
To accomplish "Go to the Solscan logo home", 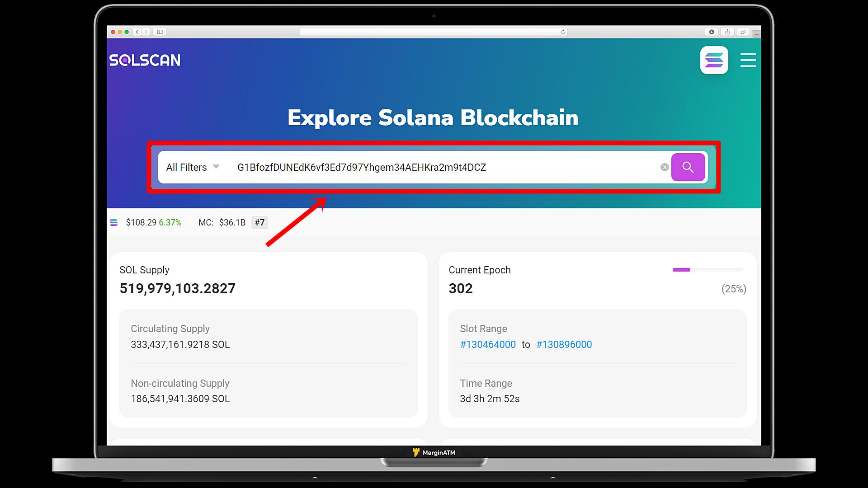I will [145, 60].
